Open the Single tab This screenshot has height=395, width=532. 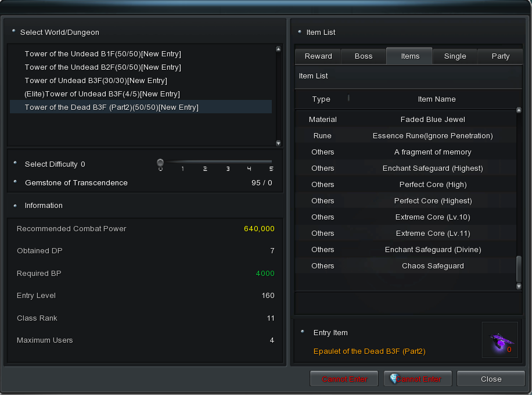[x=455, y=56]
